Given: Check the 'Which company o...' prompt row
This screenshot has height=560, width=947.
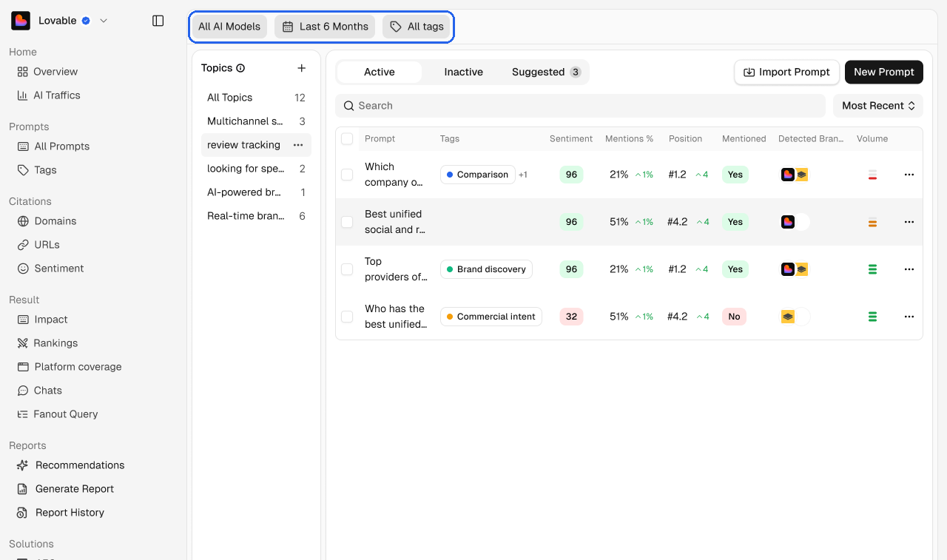Looking at the screenshot, I should (347, 175).
